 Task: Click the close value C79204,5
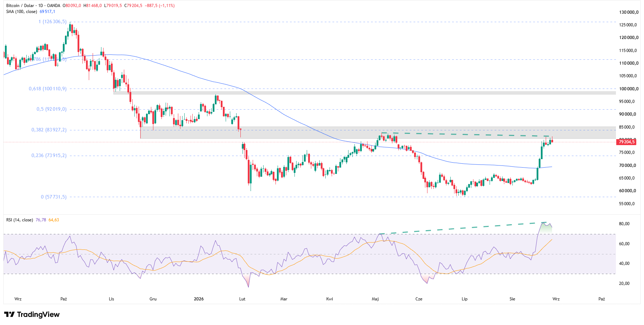tap(133, 6)
